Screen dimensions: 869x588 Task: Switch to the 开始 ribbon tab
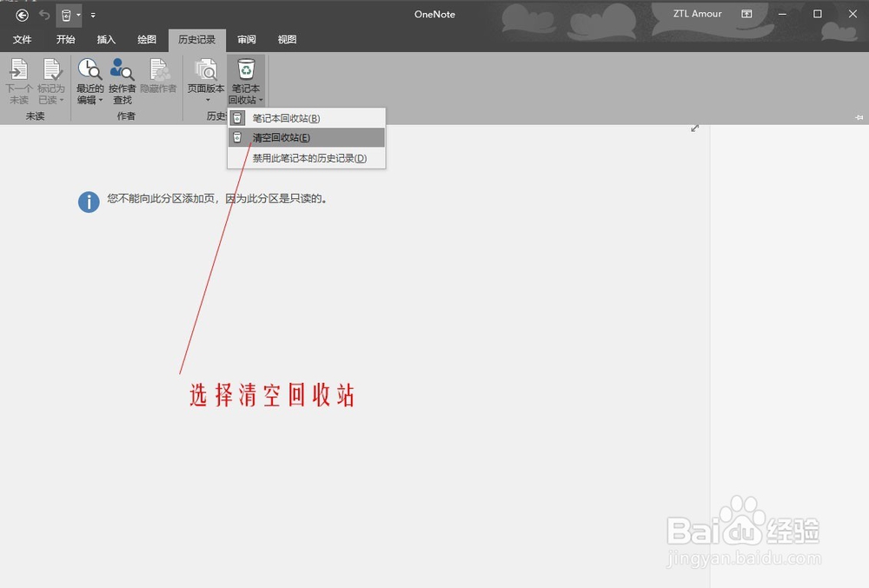65,39
